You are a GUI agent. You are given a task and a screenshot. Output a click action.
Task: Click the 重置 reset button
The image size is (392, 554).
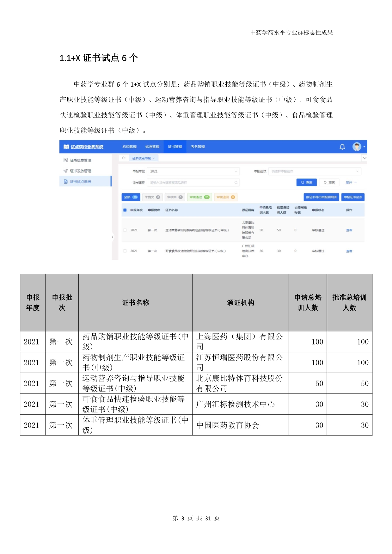[329, 182]
